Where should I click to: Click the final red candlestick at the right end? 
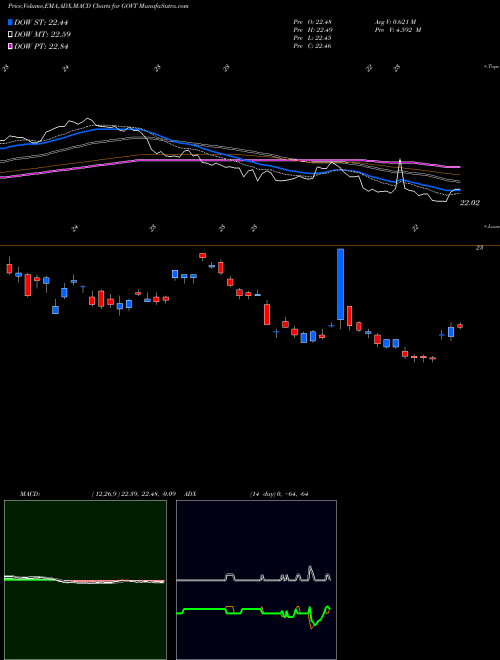pyautogui.click(x=460, y=326)
